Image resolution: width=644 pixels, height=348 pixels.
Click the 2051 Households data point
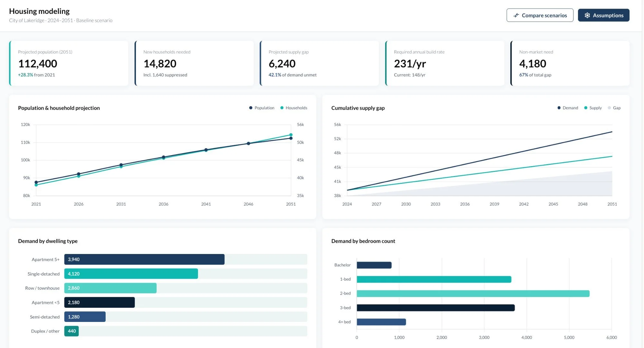click(291, 135)
